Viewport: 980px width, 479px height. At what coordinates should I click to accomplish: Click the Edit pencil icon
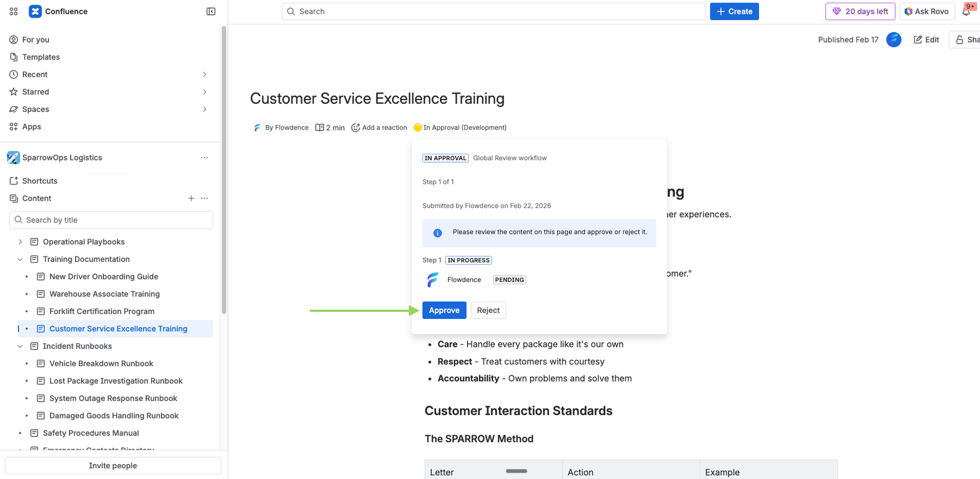[918, 39]
